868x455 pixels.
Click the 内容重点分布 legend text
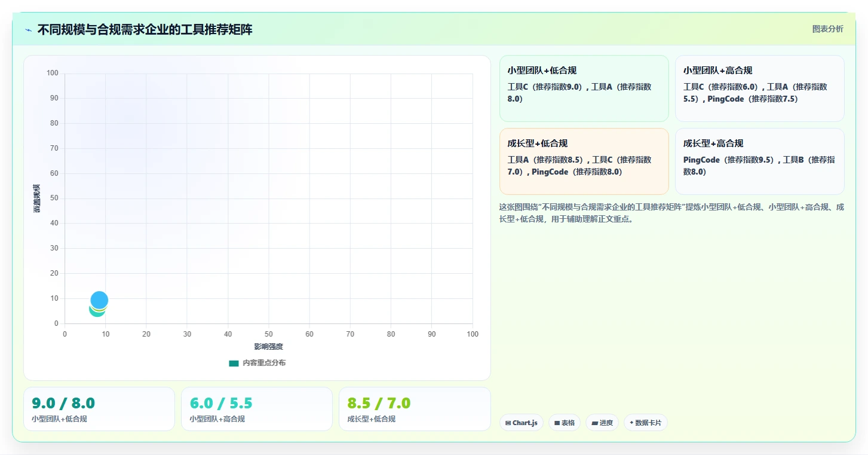[264, 363]
